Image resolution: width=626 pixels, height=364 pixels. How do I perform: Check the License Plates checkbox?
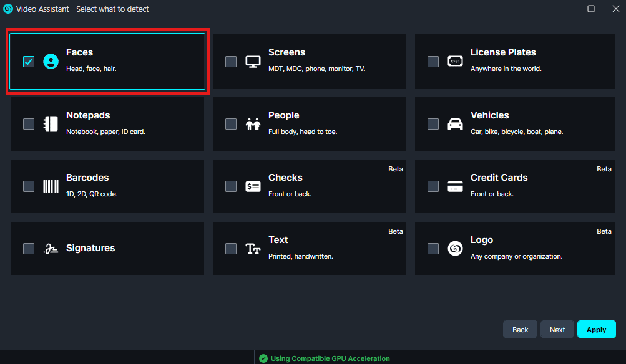(433, 61)
